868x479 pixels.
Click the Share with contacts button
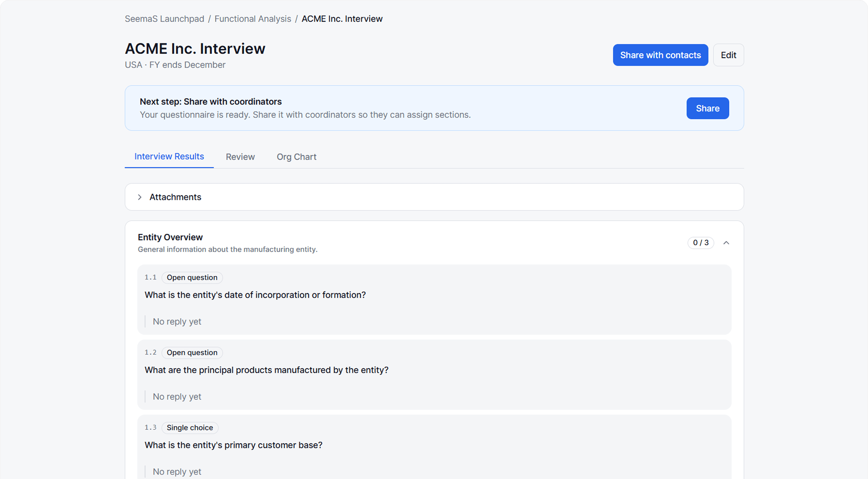click(660, 55)
